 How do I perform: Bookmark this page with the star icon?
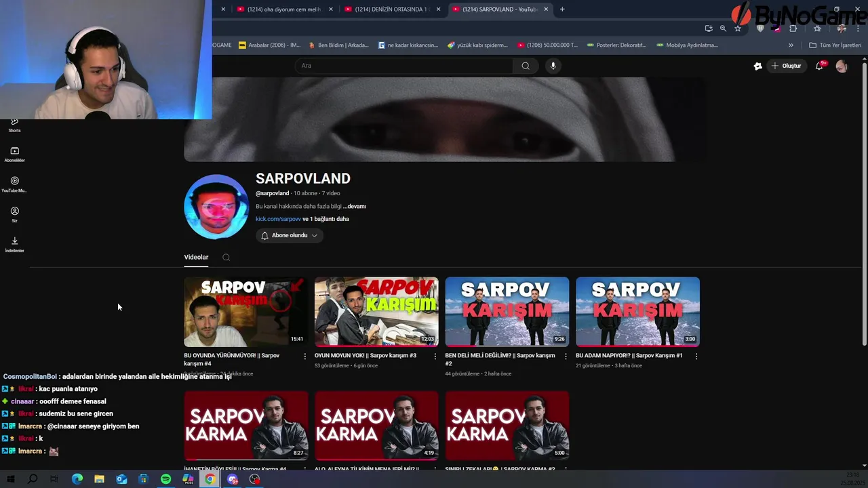(738, 28)
